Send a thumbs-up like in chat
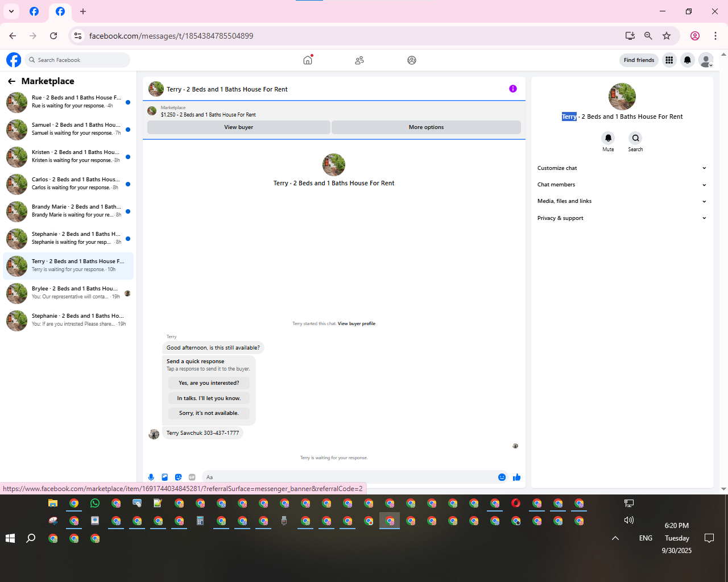The height and width of the screenshot is (582, 728). (516, 477)
